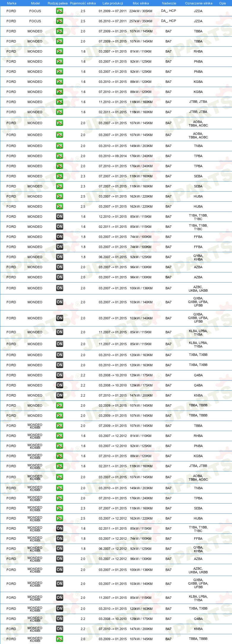This screenshot has width=232, height=644.
Task: Click diesel icon in Mondeo Kombi FFBA row
Action: coord(59,539)
